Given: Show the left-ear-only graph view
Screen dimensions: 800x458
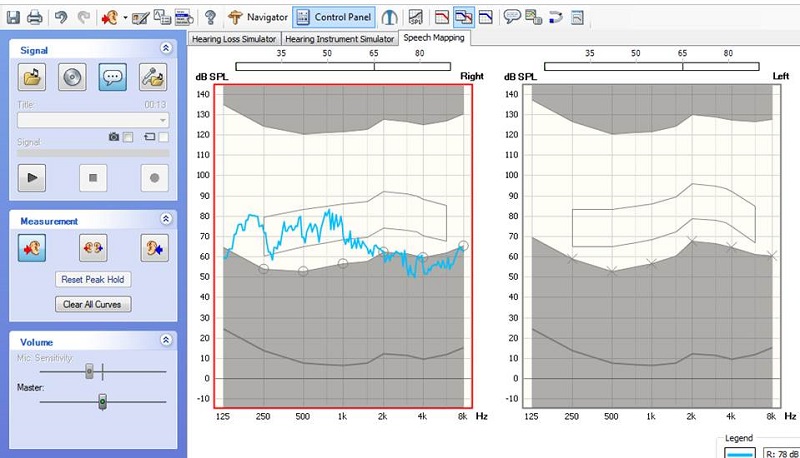Looking at the screenshot, I should click(x=486, y=17).
